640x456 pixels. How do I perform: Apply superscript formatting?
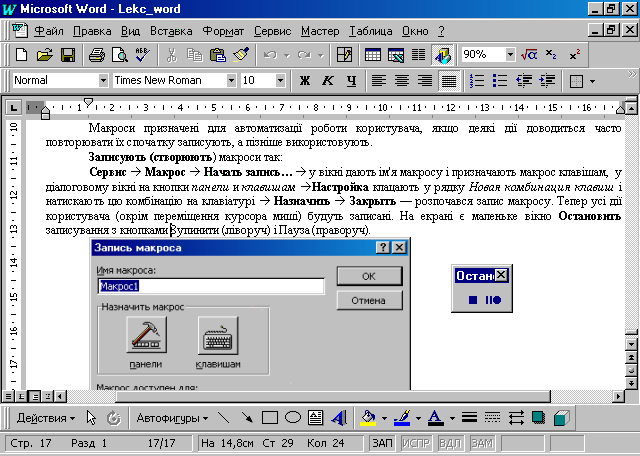[575, 55]
